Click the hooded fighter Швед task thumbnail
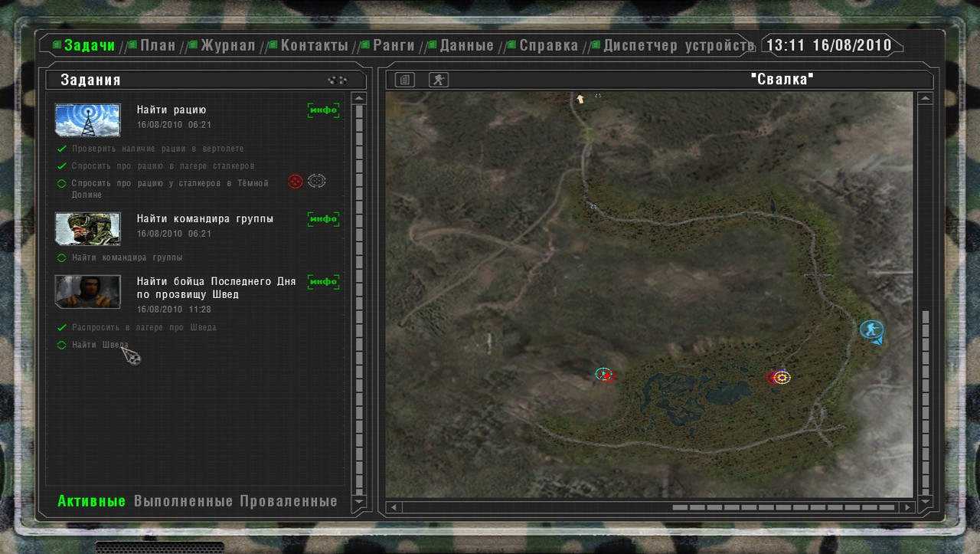The width and height of the screenshot is (980, 554). (88, 291)
